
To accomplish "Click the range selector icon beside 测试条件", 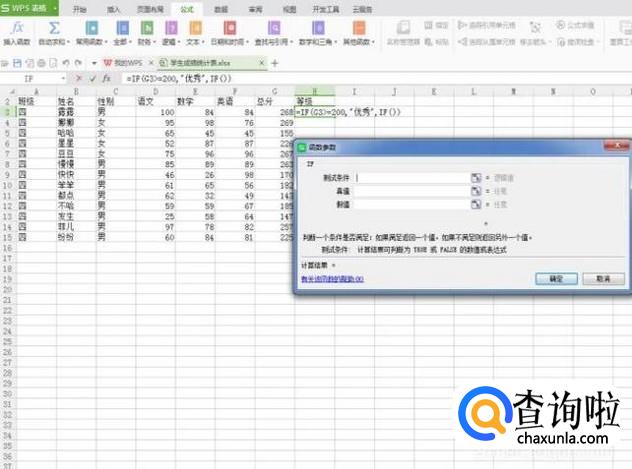I will coord(476,178).
